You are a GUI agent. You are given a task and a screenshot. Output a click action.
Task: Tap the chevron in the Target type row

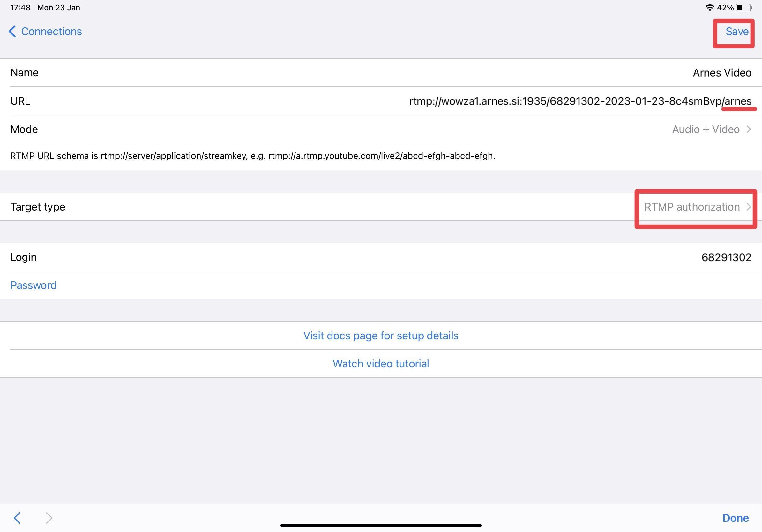749,207
